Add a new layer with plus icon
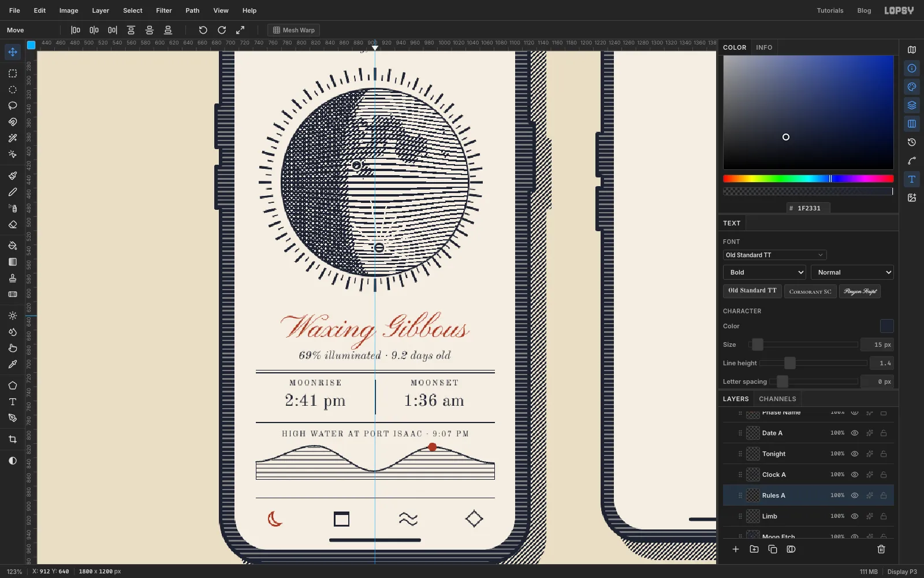 click(736, 549)
